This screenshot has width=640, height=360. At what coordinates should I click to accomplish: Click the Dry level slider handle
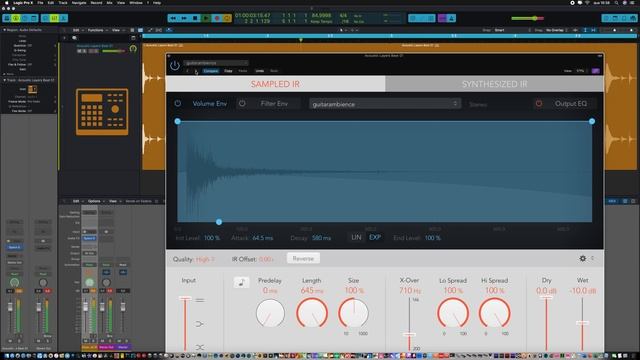click(x=546, y=298)
